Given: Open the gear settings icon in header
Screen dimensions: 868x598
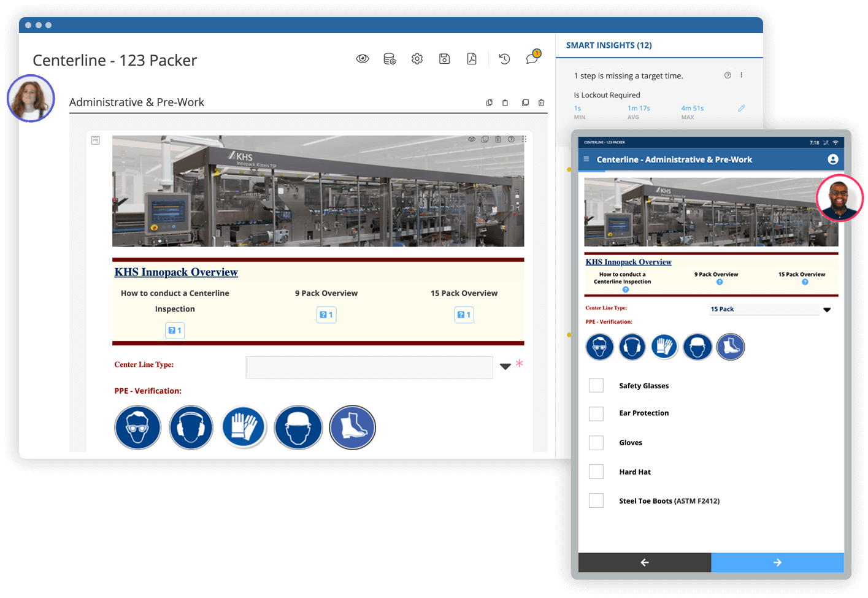Looking at the screenshot, I should pyautogui.click(x=417, y=59).
